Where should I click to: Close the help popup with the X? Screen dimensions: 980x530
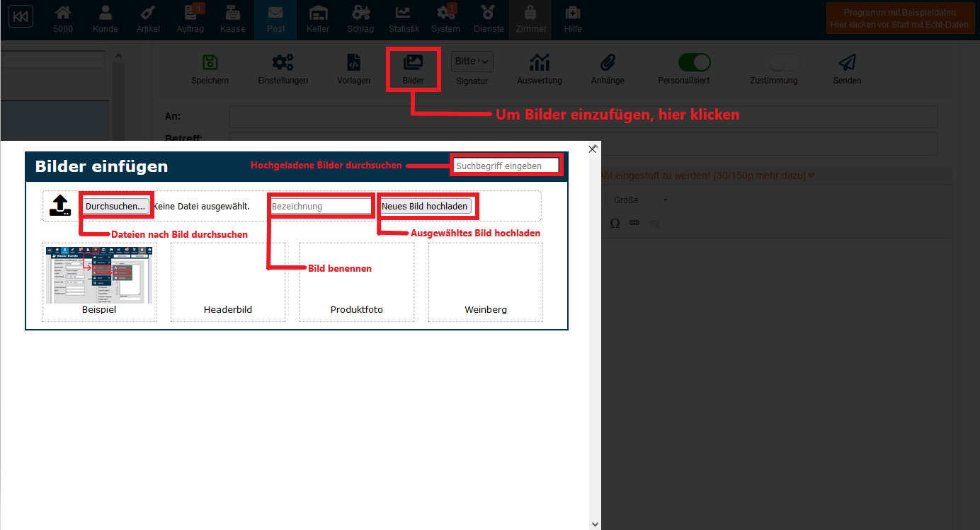(593, 149)
